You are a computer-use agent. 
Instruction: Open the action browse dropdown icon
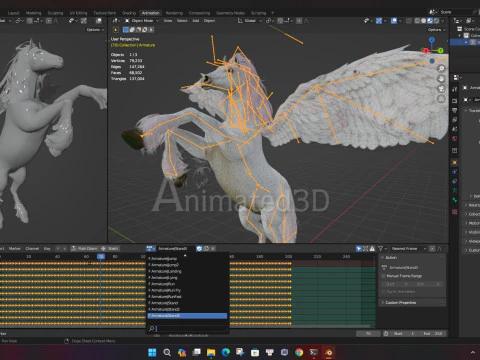151,249
